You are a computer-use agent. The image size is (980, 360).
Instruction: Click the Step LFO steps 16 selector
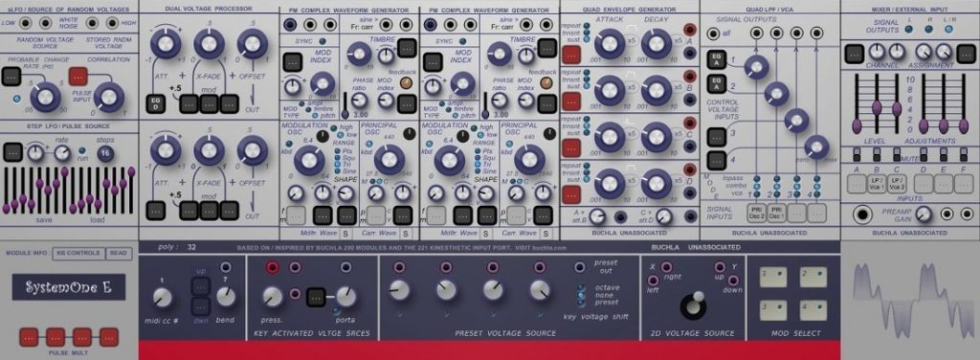pos(105,153)
